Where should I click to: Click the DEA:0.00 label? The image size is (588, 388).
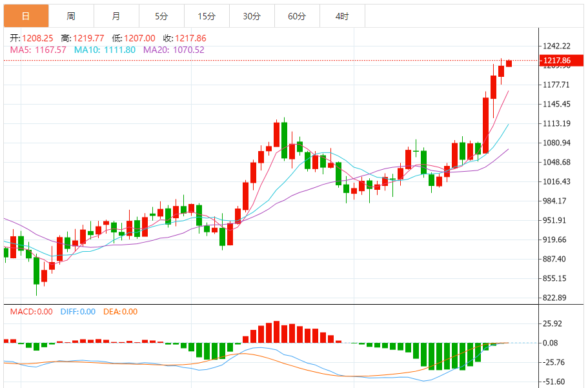[120, 312]
